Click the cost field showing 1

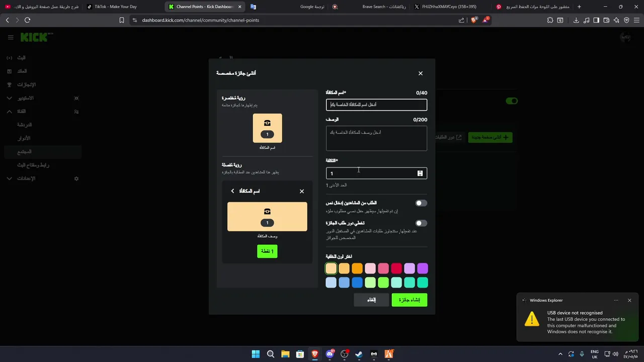376,173
